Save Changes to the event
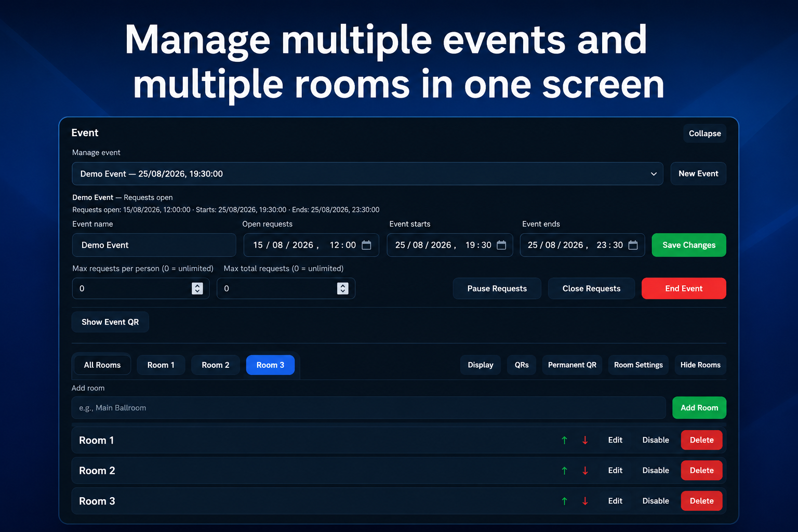This screenshot has width=798, height=532. (689, 245)
